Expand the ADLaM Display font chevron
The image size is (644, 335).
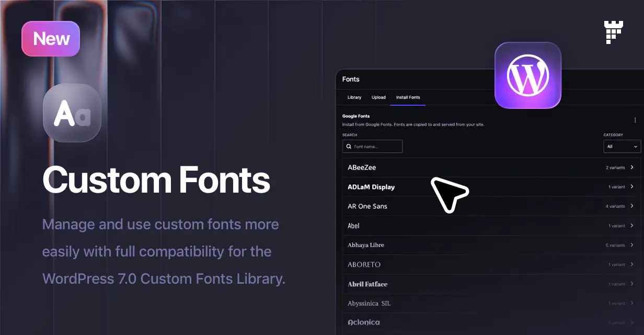(x=632, y=187)
